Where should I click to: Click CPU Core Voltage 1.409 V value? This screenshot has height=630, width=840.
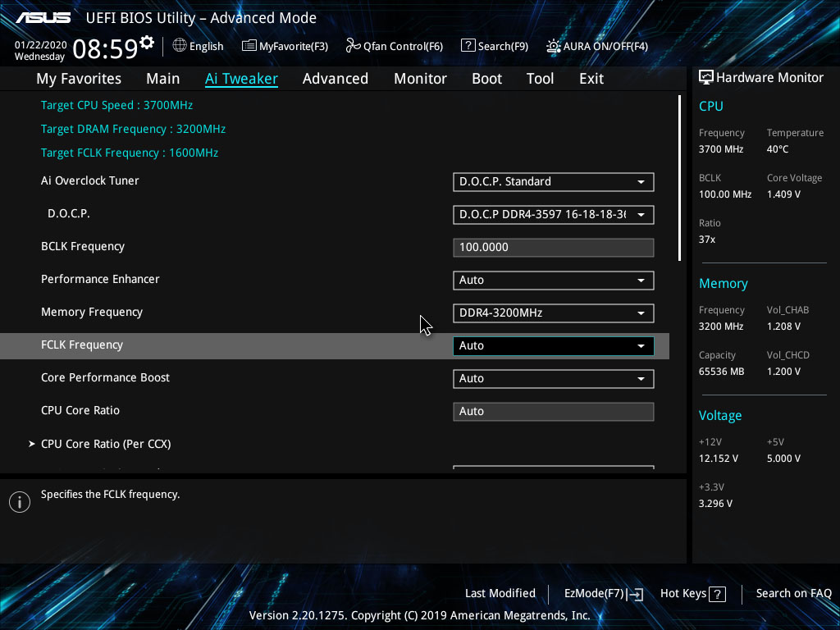coord(783,194)
